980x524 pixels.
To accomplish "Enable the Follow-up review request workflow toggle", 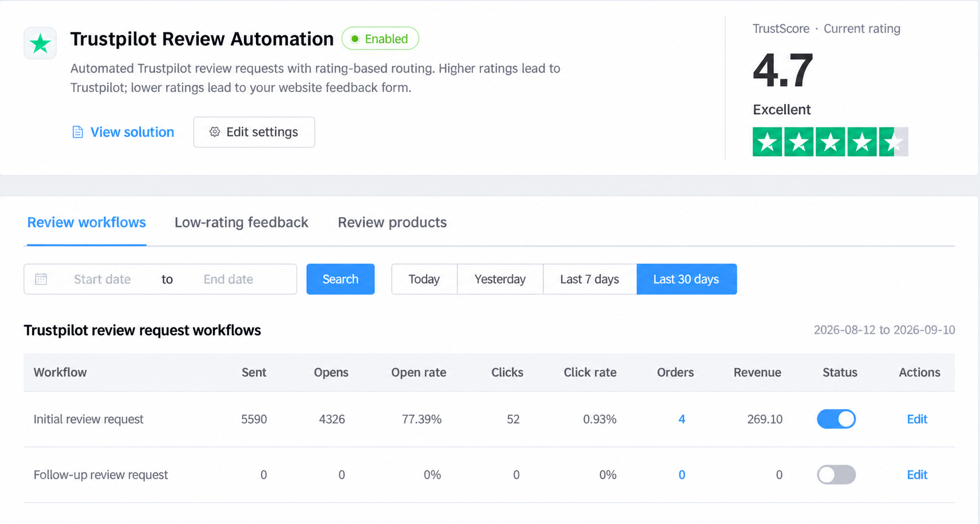I will (x=836, y=474).
